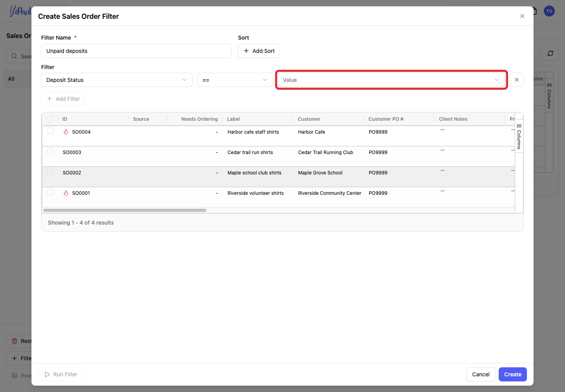The height and width of the screenshot is (392, 565).
Task: Click the flame icon beside SO00004
Action: pyautogui.click(x=66, y=132)
